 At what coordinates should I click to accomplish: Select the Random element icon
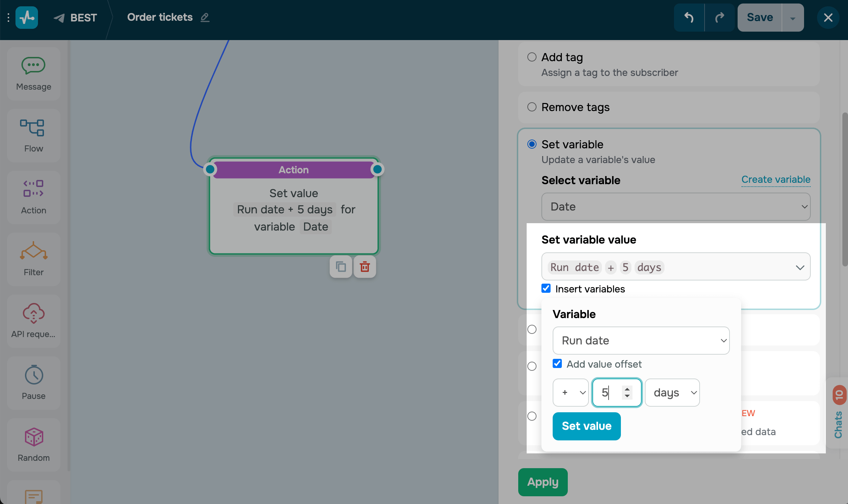[33, 445]
